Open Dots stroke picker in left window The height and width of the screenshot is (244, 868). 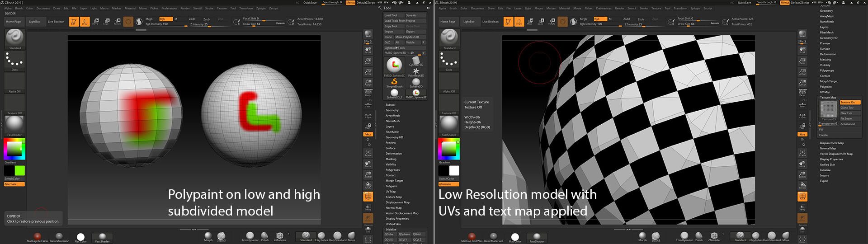[15, 61]
